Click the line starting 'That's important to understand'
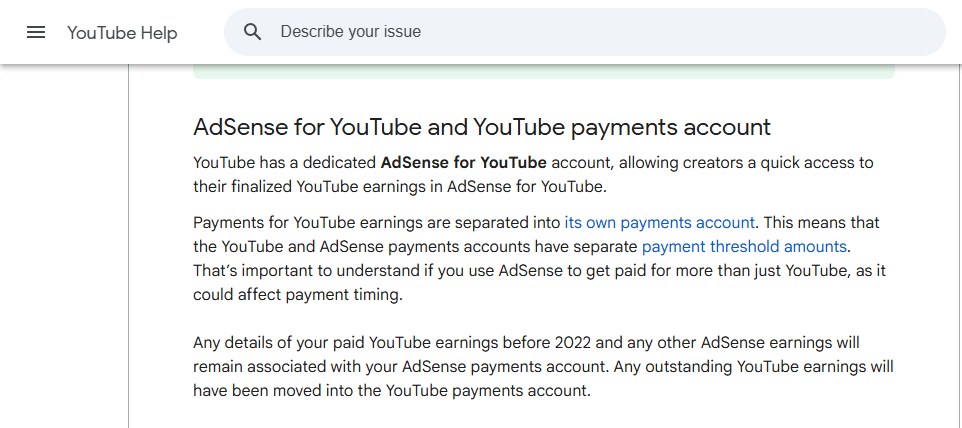Image resolution: width=962 pixels, height=428 pixels. [540, 270]
